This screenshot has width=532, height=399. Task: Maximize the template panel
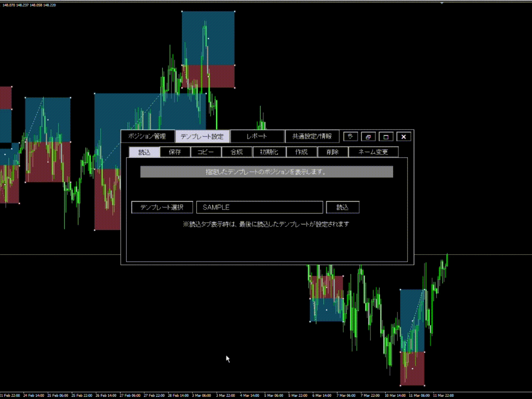coord(386,137)
